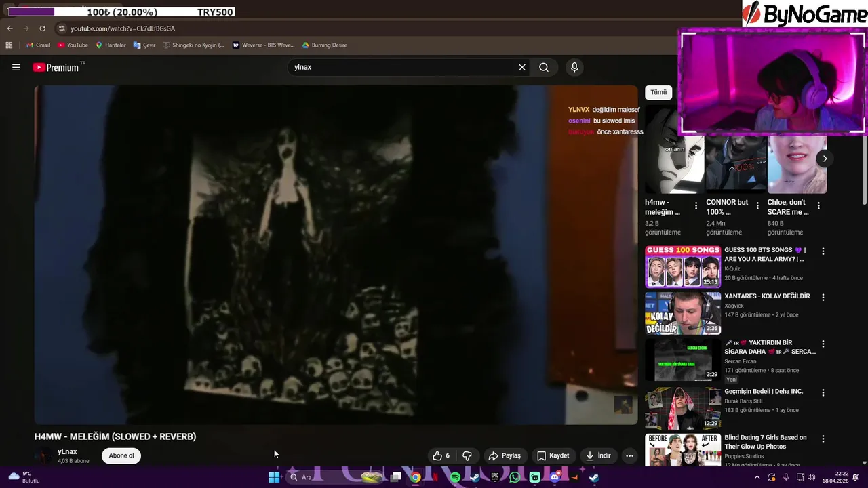
Task: Show hidden system tray icons chevron
Action: [x=757, y=477]
